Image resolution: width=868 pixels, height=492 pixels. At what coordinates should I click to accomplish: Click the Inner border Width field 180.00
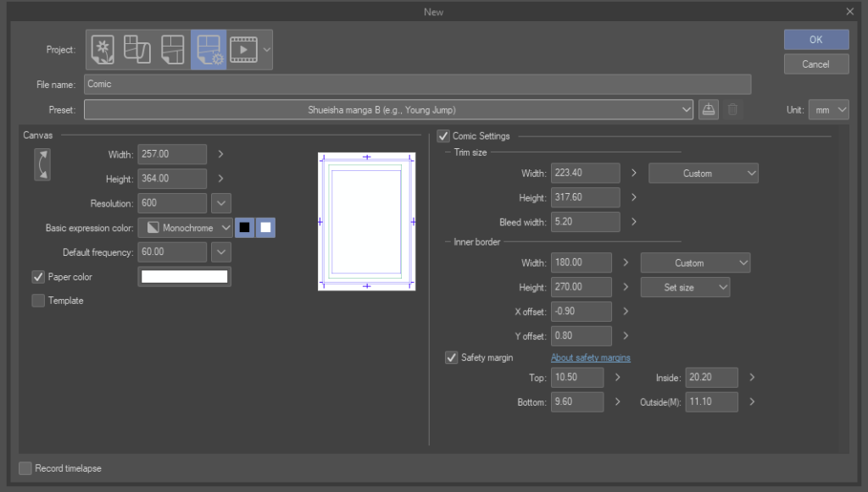tap(581, 263)
